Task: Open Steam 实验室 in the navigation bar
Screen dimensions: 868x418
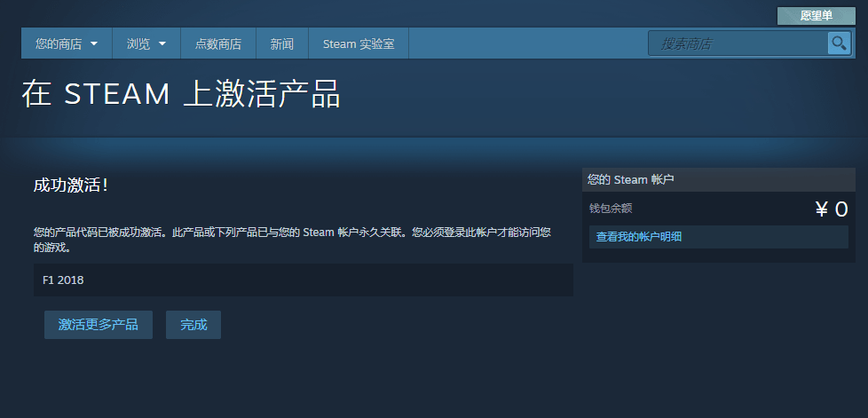Action: [x=359, y=43]
